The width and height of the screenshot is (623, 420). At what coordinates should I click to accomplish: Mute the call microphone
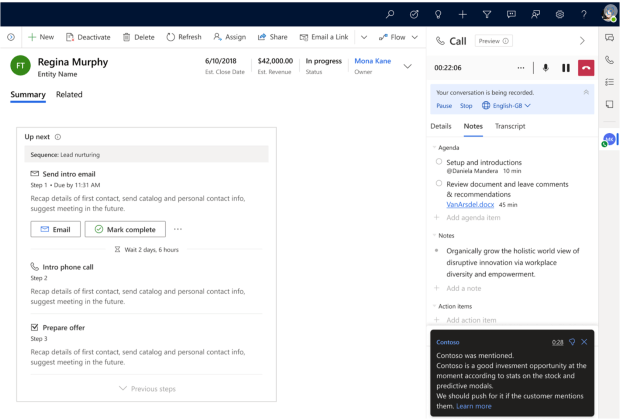point(546,68)
